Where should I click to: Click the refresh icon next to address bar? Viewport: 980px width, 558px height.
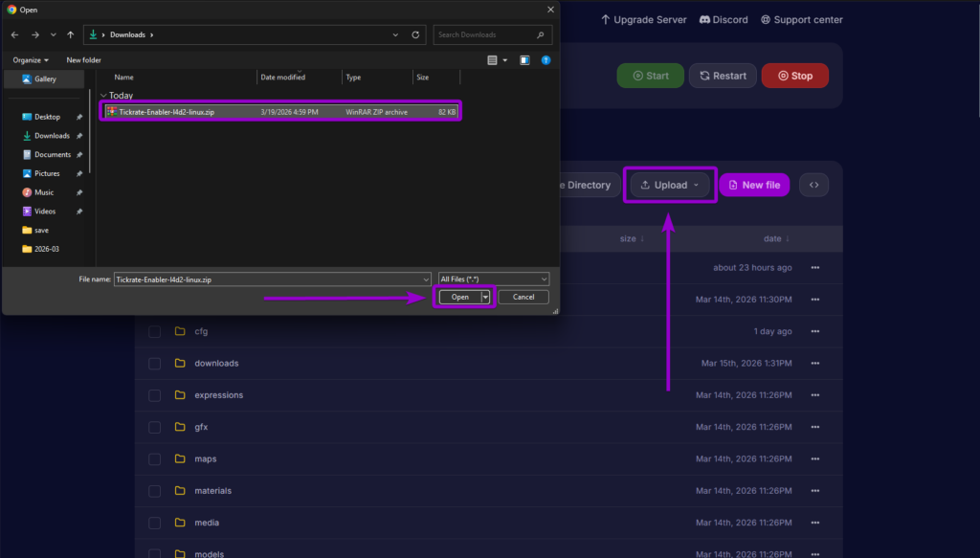pos(414,34)
